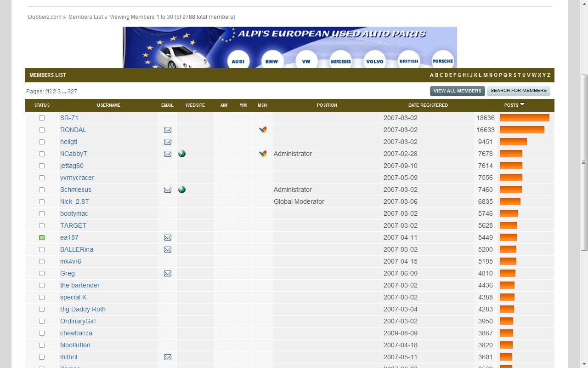This screenshot has width=588, height=368.
Task: Open Schmiesus's website globe icon
Action: point(182,190)
